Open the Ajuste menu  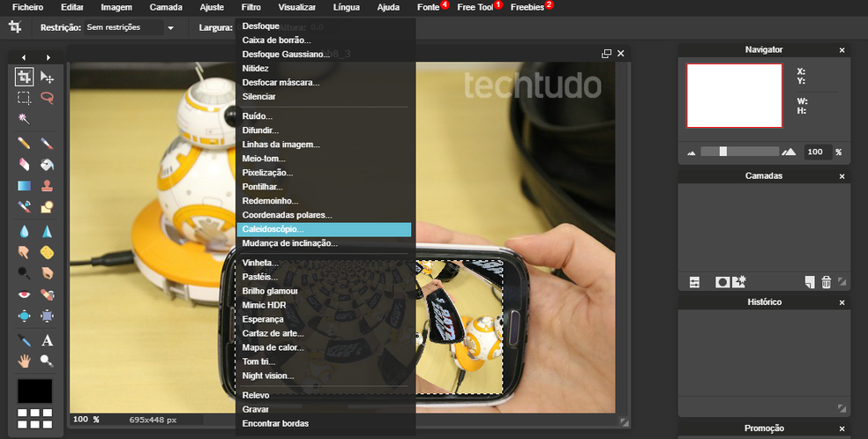tap(212, 7)
